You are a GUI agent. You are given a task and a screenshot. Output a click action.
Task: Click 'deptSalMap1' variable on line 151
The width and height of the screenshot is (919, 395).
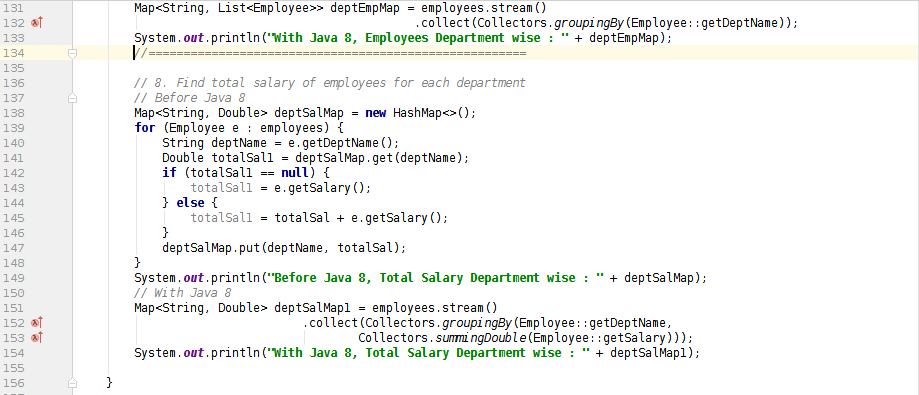pos(312,308)
